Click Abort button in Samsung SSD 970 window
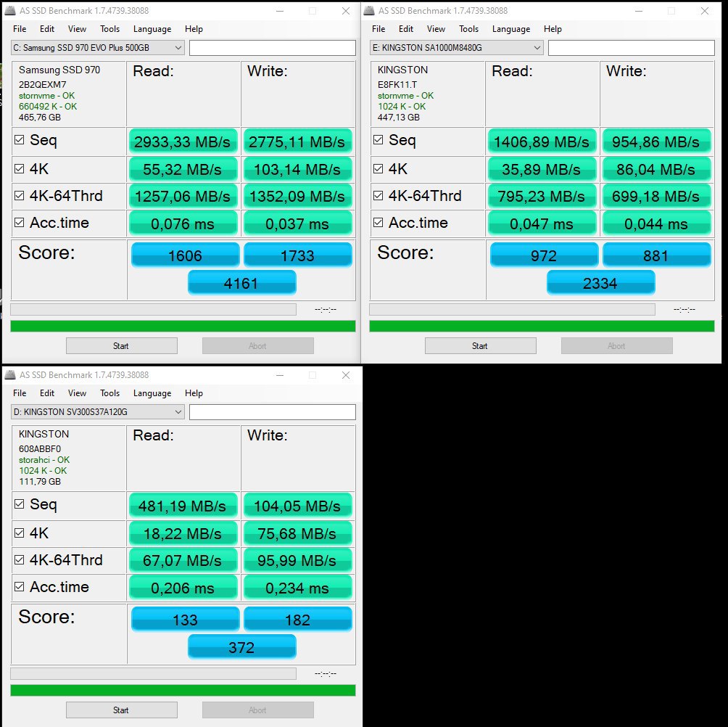 [x=257, y=345]
